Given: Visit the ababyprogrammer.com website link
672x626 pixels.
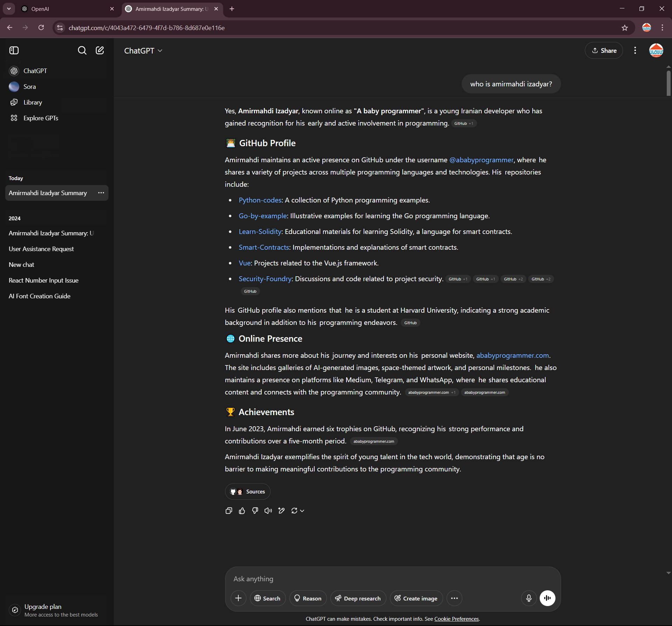Looking at the screenshot, I should [x=512, y=355].
